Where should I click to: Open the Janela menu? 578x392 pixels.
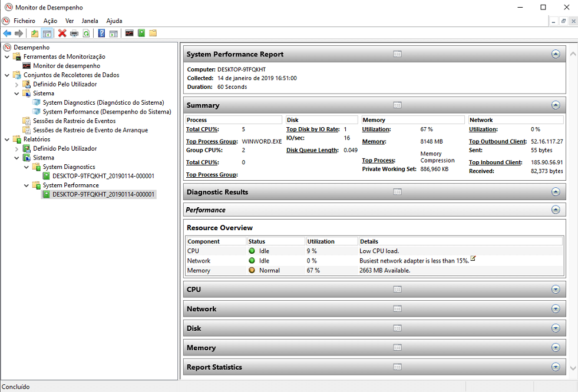pos(90,21)
